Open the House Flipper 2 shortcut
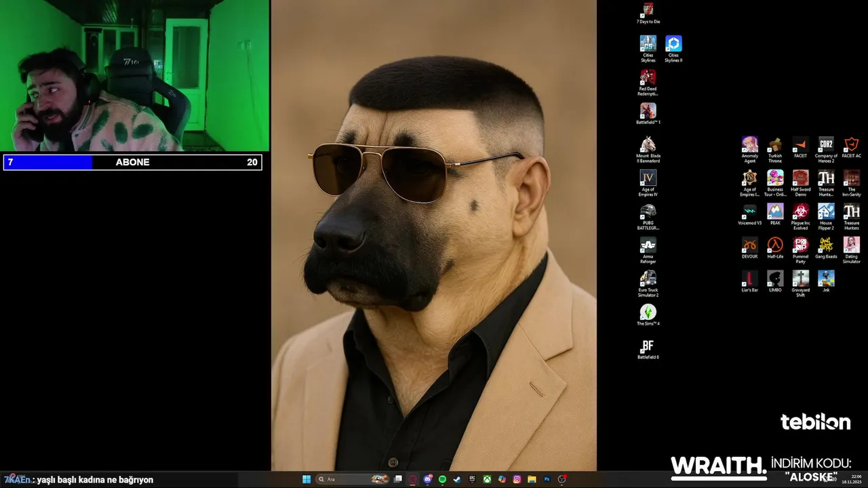This screenshot has width=868, height=488. [826, 216]
